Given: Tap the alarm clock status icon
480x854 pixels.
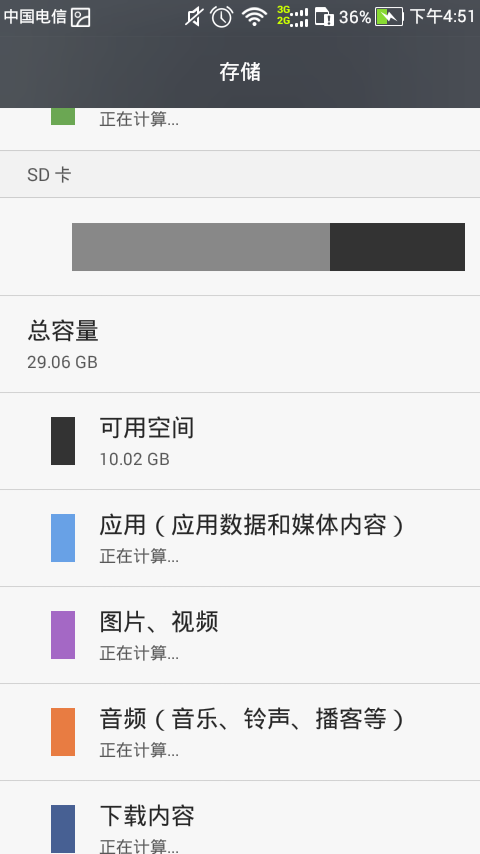Looking at the screenshot, I should click(222, 17).
